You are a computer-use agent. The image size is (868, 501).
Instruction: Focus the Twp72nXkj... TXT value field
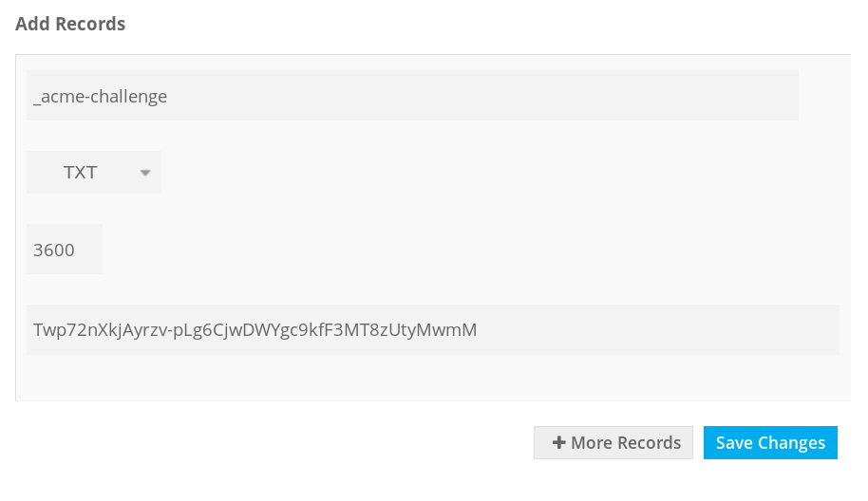[433, 329]
